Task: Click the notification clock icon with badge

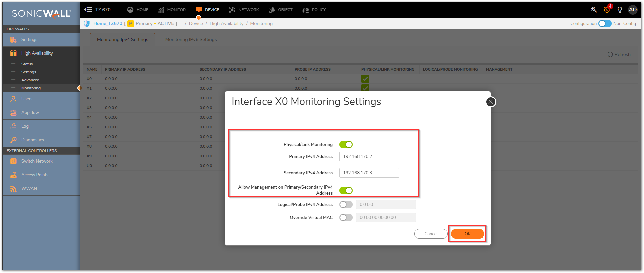Action: 607,10
